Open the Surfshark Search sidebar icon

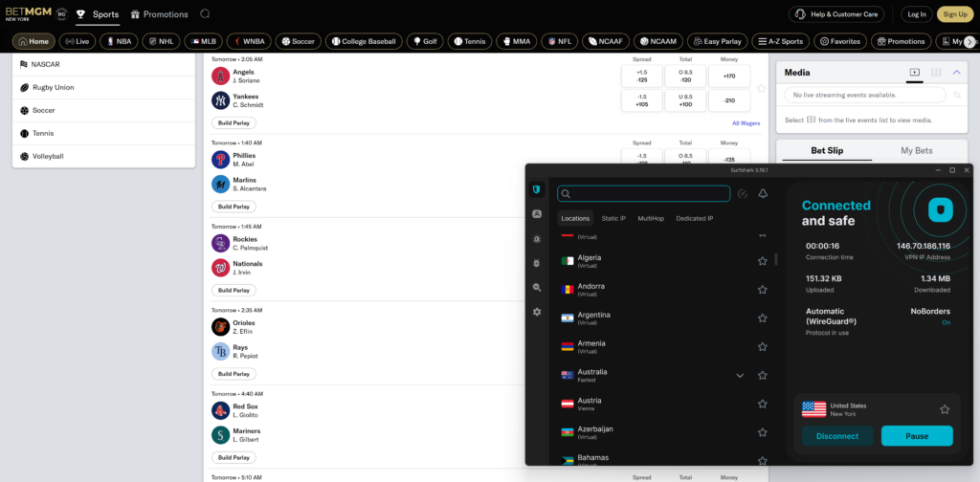click(536, 287)
